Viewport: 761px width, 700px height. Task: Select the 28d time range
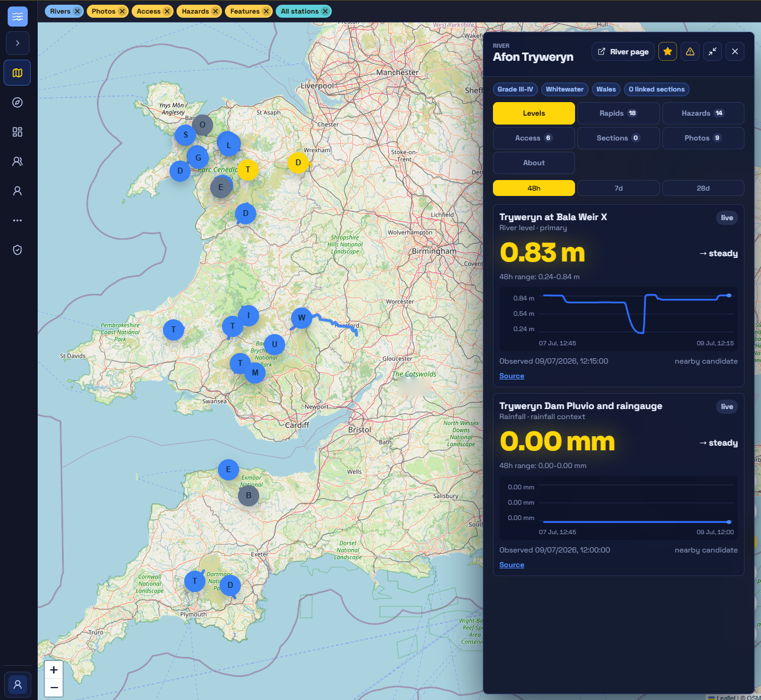(703, 188)
